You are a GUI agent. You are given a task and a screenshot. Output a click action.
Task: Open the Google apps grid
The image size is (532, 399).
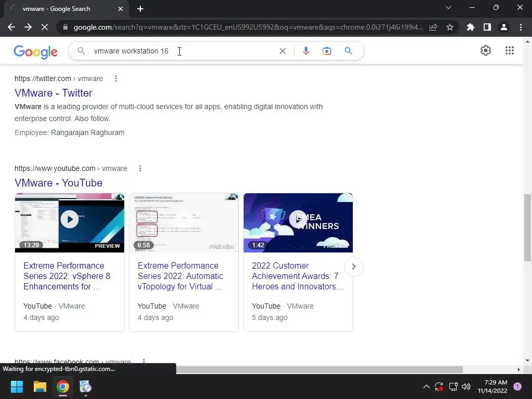[509, 50]
